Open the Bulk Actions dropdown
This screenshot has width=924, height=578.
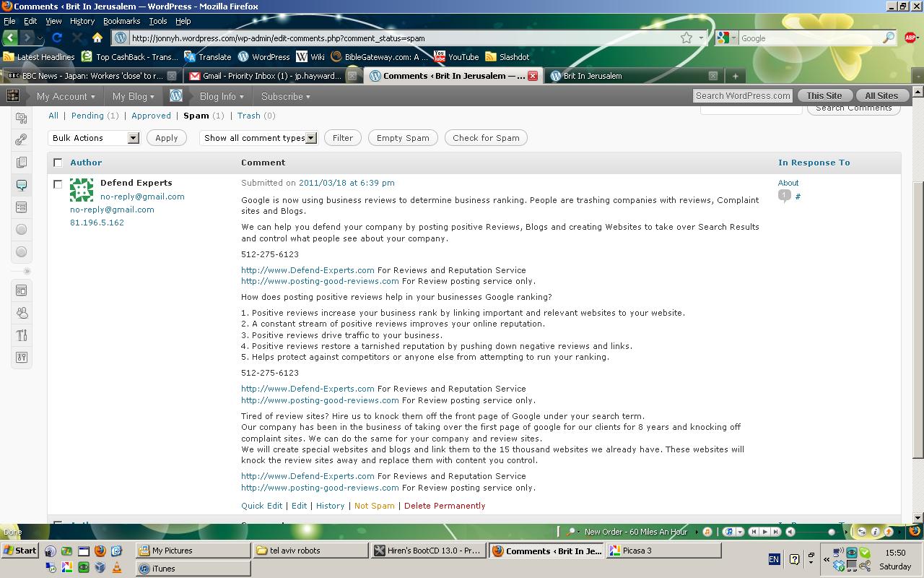95,138
